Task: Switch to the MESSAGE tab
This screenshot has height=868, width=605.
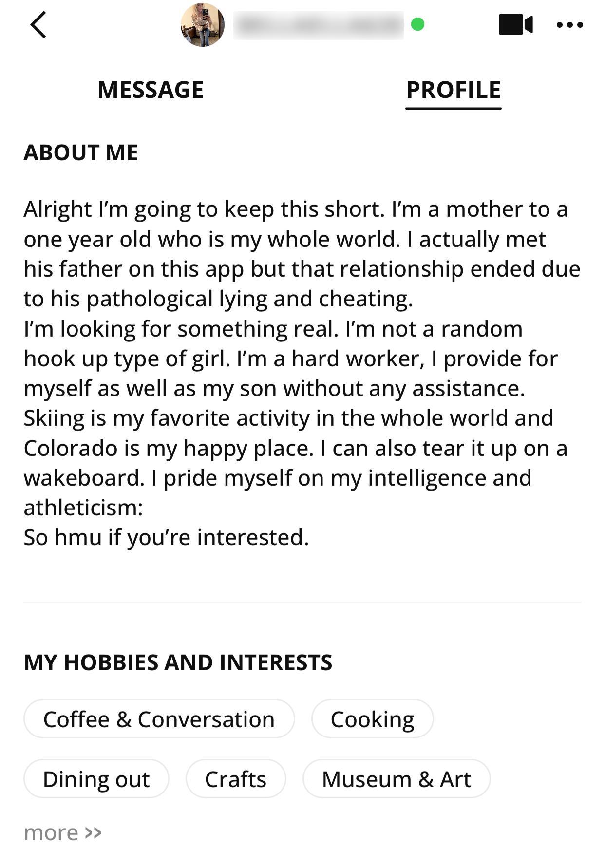Action: pos(151,90)
